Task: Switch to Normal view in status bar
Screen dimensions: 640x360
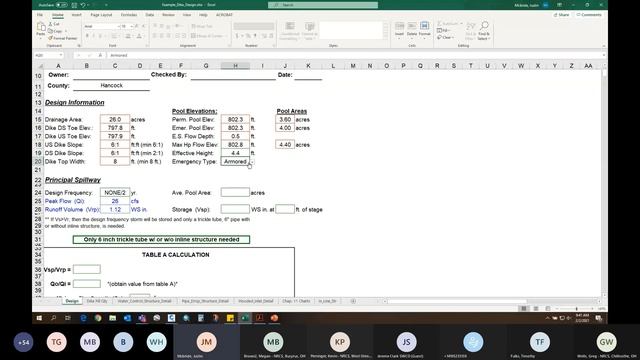Action: (x=524, y=309)
